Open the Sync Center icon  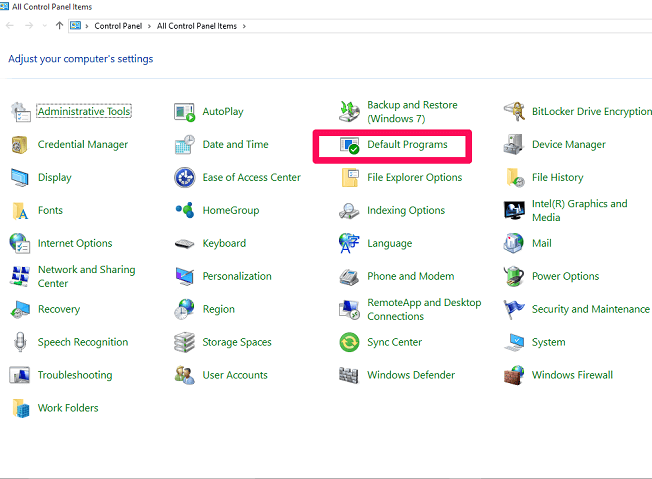pos(349,342)
